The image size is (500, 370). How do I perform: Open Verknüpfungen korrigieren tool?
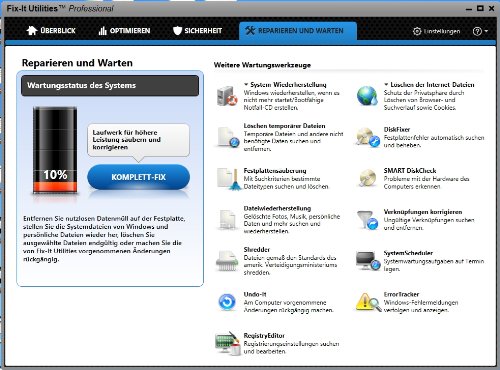pyautogui.click(x=423, y=212)
